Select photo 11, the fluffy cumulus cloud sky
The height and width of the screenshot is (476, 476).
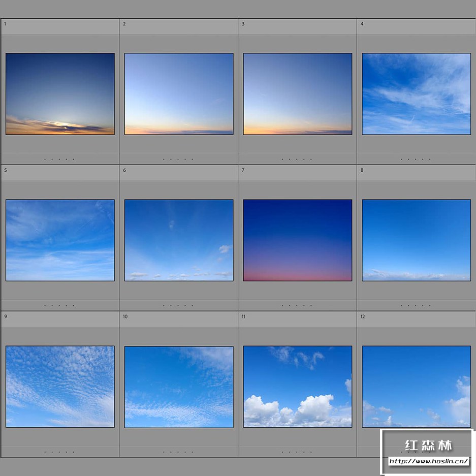298,387
